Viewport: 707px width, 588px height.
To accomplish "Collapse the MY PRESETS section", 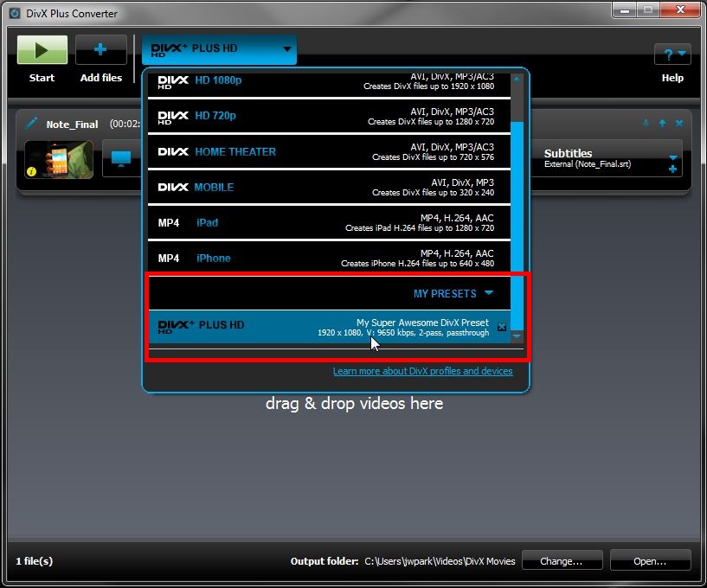I will 489,293.
